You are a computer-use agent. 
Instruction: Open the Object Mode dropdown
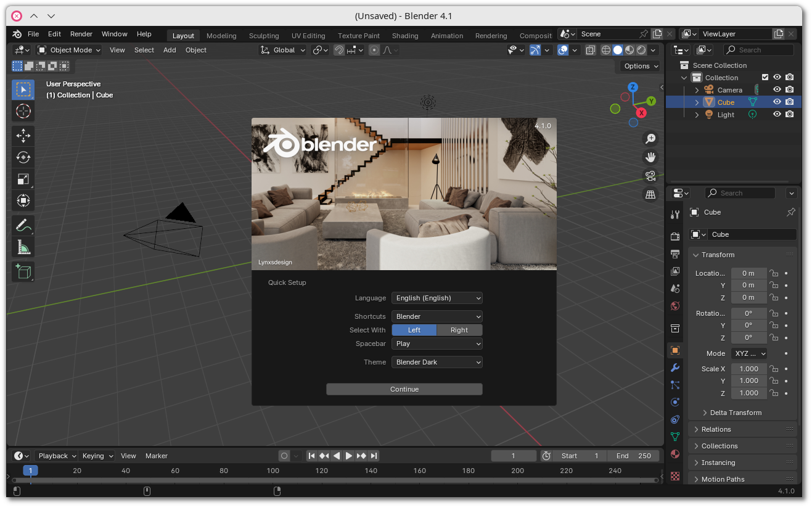coord(68,50)
